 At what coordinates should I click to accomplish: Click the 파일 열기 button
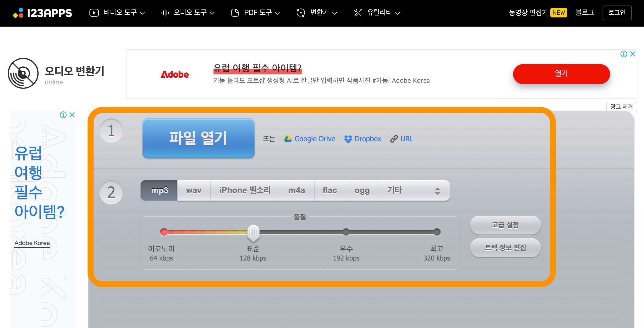click(x=198, y=138)
